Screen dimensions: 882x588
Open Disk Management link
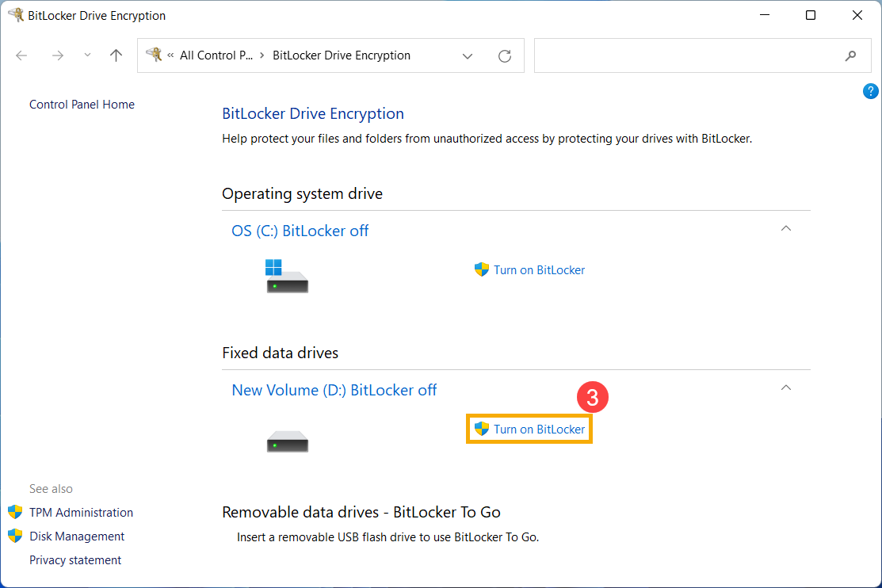coord(77,536)
